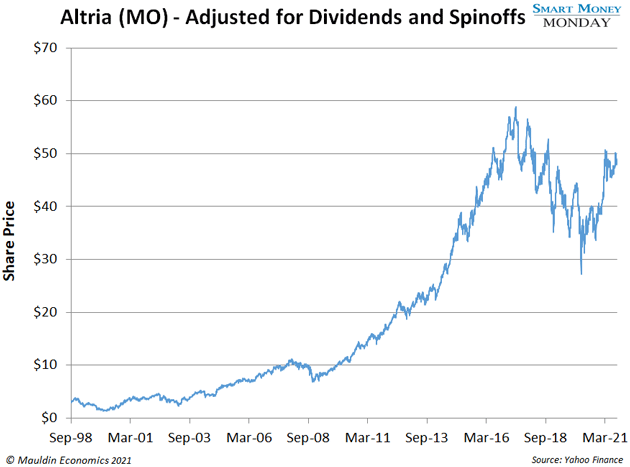This screenshot has width=630, height=467.
Task: Click the Mar-16 x-axis label
Action: (x=487, y=438)
